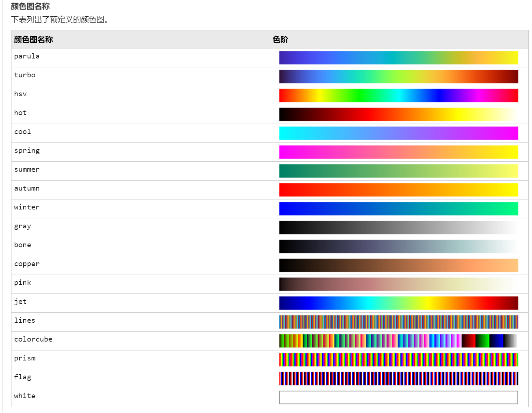Viewport: 532px width, 413px height.
Task: Click the text 'summer'
Action: [27, 169]
